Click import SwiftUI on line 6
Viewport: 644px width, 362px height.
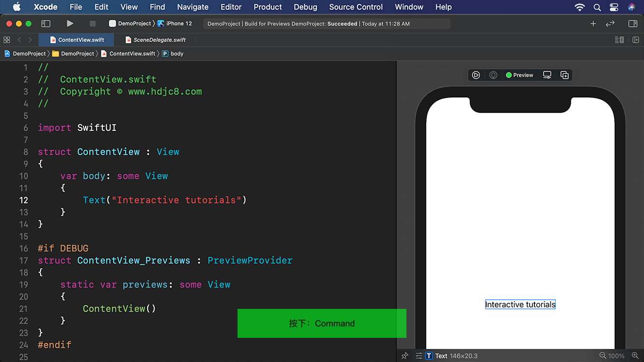click(x=77, y=128)
